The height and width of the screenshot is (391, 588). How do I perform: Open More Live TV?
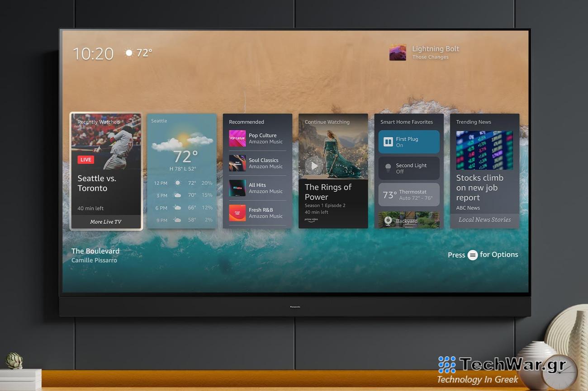(106, 222)
